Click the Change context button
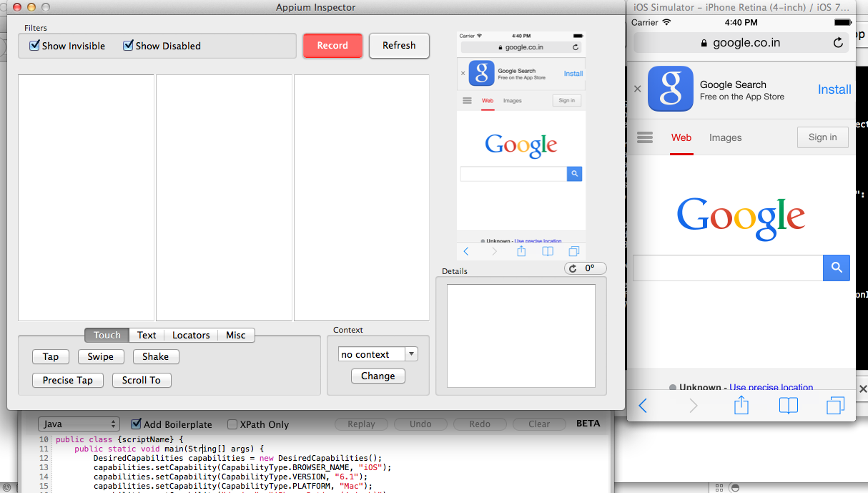Viewport: 868px width, 493px height. coord(378,376)
